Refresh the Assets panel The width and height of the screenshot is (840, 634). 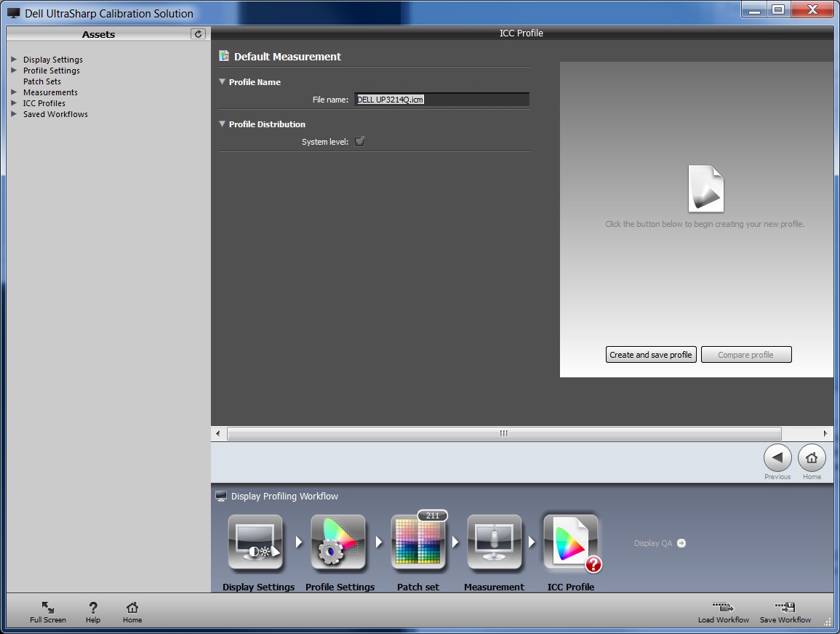coord(198,34)
